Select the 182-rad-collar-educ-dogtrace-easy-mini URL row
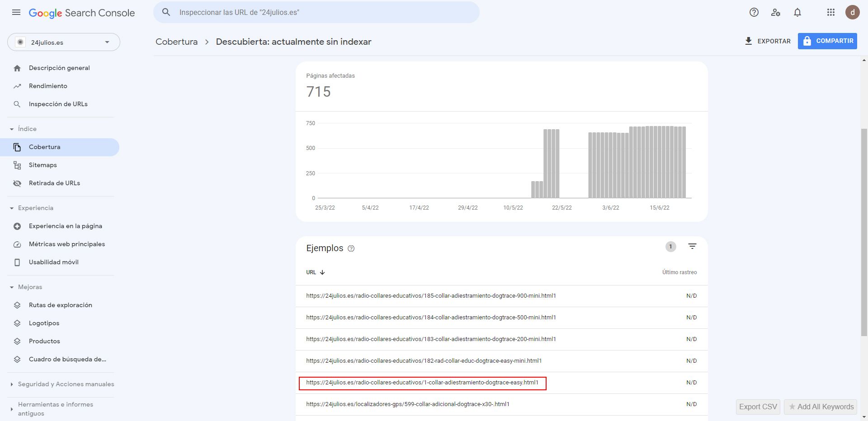 (x=501, y=361)
